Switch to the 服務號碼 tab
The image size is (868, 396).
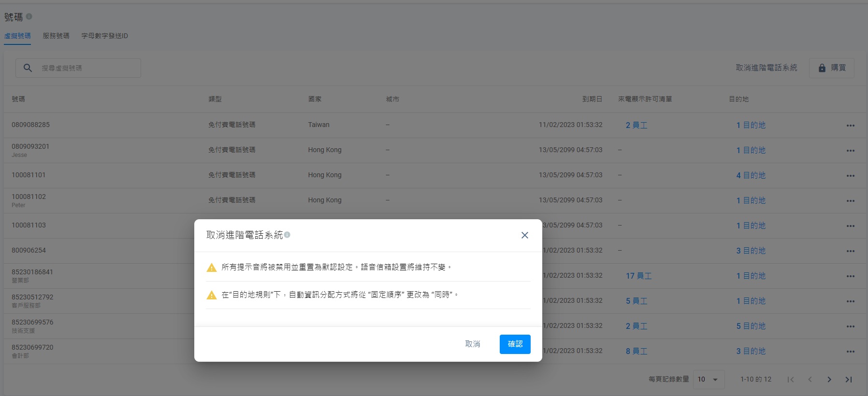tap(56, 36)
